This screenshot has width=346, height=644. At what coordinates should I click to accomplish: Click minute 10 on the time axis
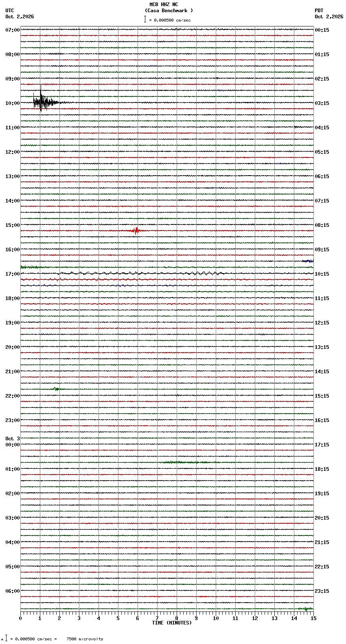(216, 618)
